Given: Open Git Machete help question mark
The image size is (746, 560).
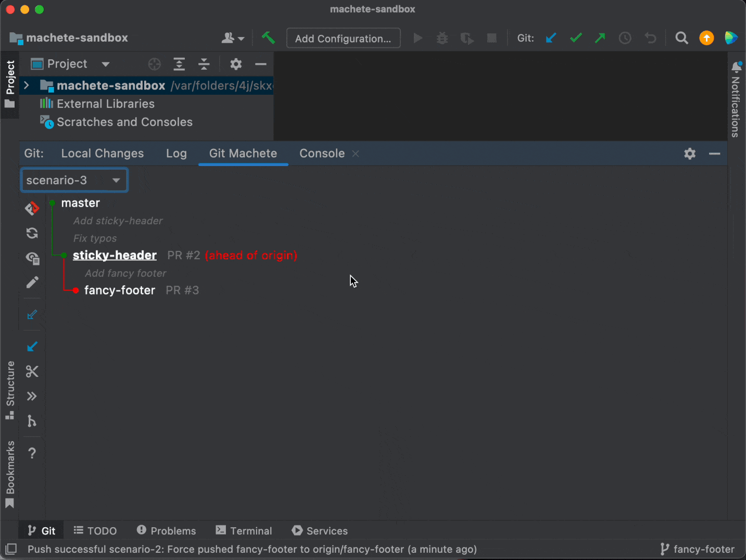Looking at the screenshot, I should [32, 453].
